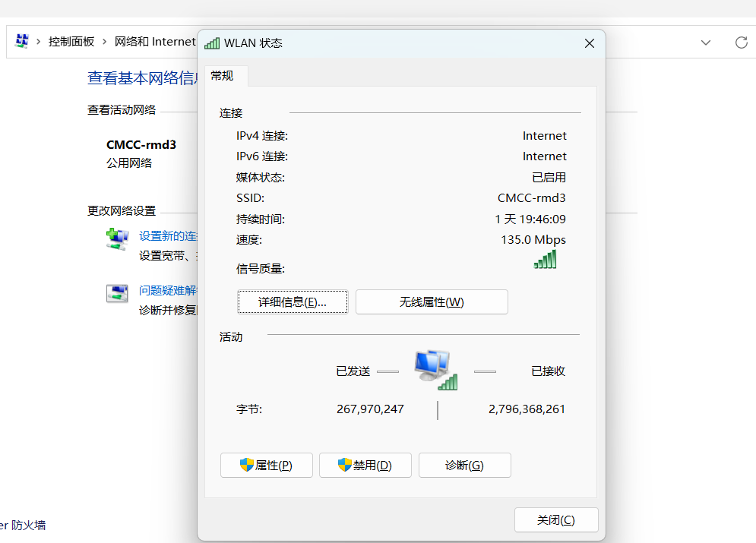Dismiss dialog with 关闭(C) button
This screenshot has height=543, width=756.
[x=556, y=520]
